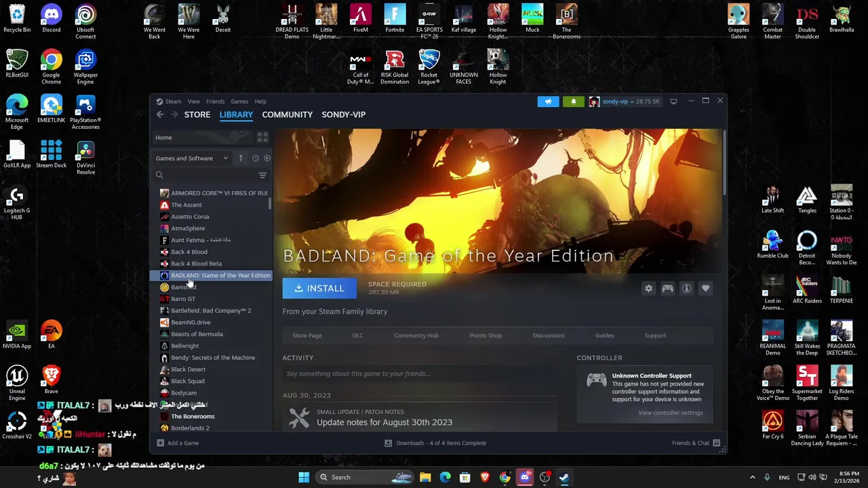Open library advanced filter options icon
Viewport: 868px width, 488px height.
click(x=262, y=176)
